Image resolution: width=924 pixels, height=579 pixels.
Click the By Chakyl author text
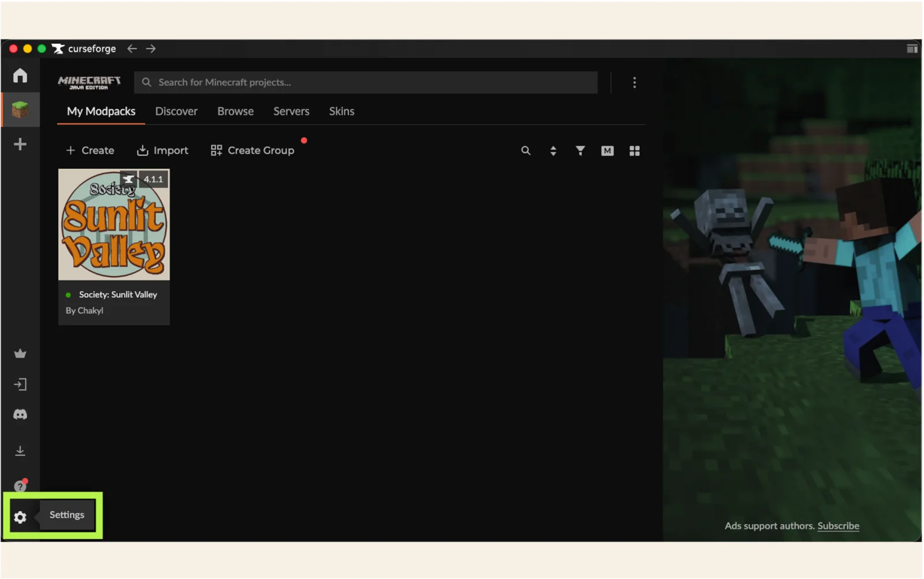point(84,311)
